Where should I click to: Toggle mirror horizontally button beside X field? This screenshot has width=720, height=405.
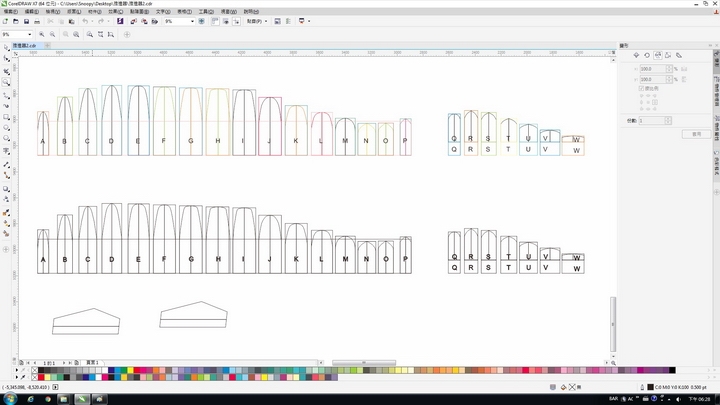tap(684, 69)
